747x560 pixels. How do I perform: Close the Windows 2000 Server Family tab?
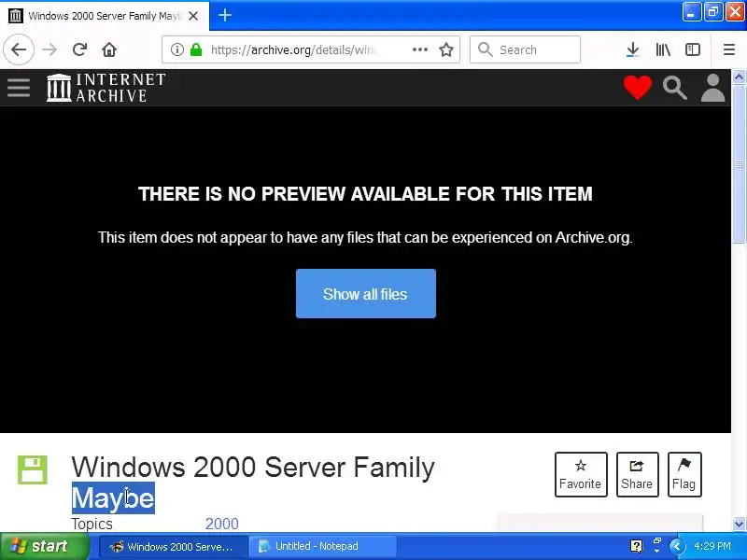[x=193, y=16]
